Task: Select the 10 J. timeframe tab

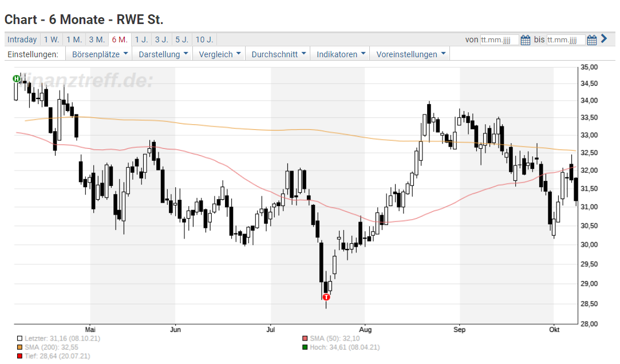Action: [x=204, y=39]
